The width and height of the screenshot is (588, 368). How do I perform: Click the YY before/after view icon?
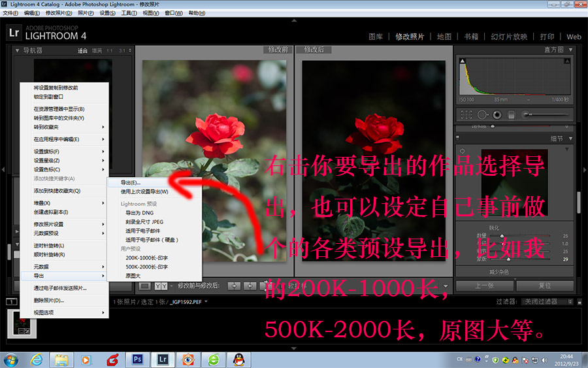161,286
